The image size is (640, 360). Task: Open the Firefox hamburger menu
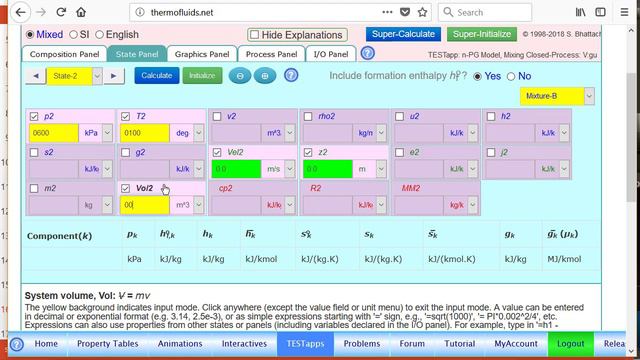(624, 12)
